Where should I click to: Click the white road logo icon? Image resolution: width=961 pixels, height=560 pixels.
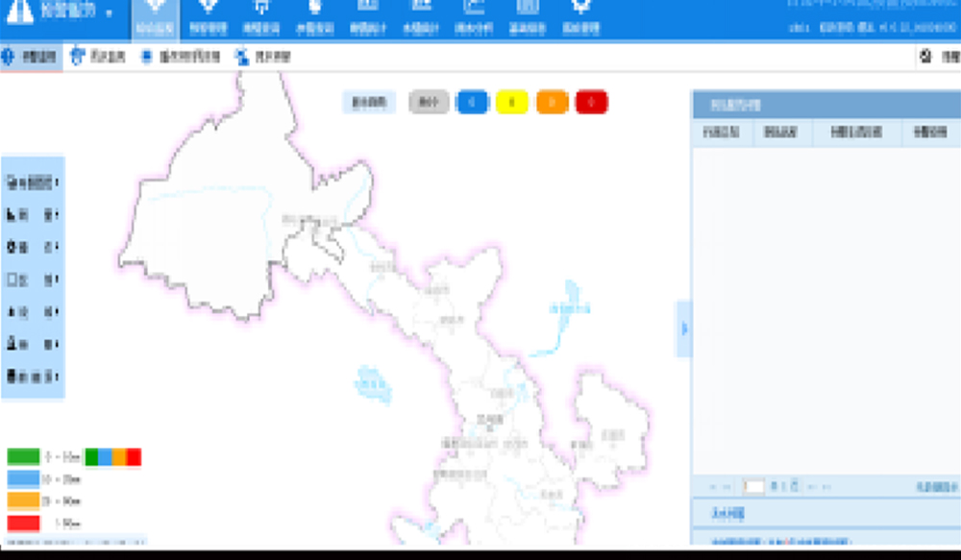[20, 11]
